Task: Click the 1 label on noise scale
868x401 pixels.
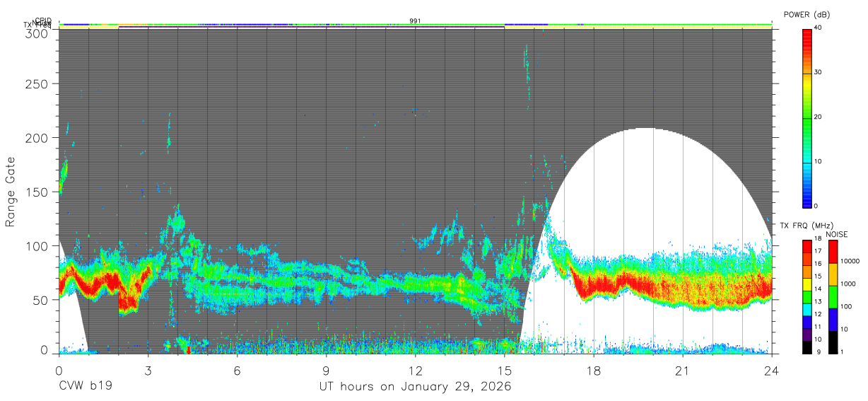Action: (x=843, y=351)
